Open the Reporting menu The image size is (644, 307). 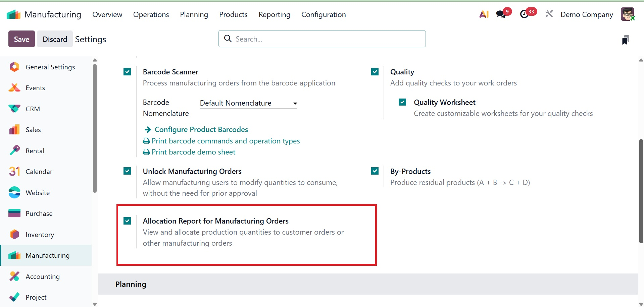(x=274, y=14)
